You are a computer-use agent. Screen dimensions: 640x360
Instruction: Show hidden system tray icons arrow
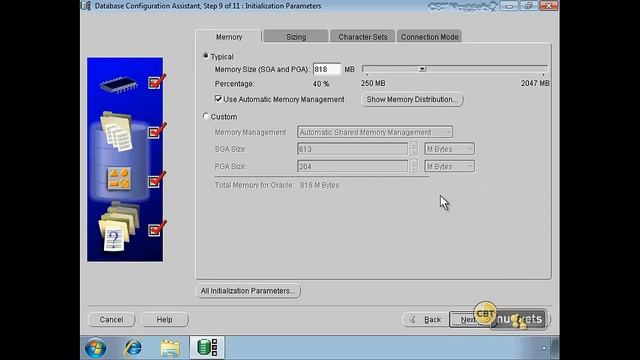click(544, 348)
